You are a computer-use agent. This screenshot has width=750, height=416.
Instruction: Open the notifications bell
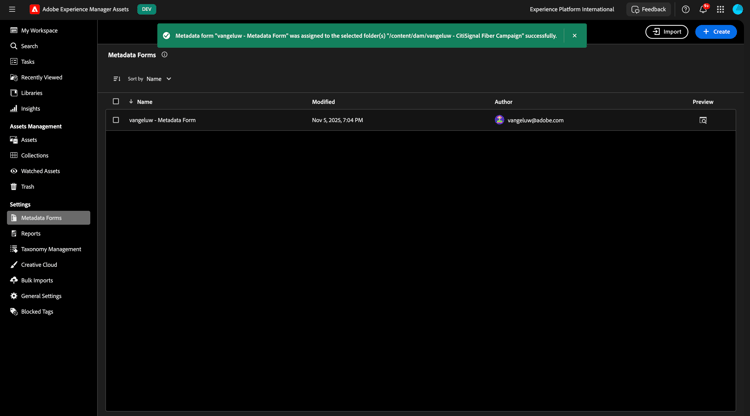point(703,9)
